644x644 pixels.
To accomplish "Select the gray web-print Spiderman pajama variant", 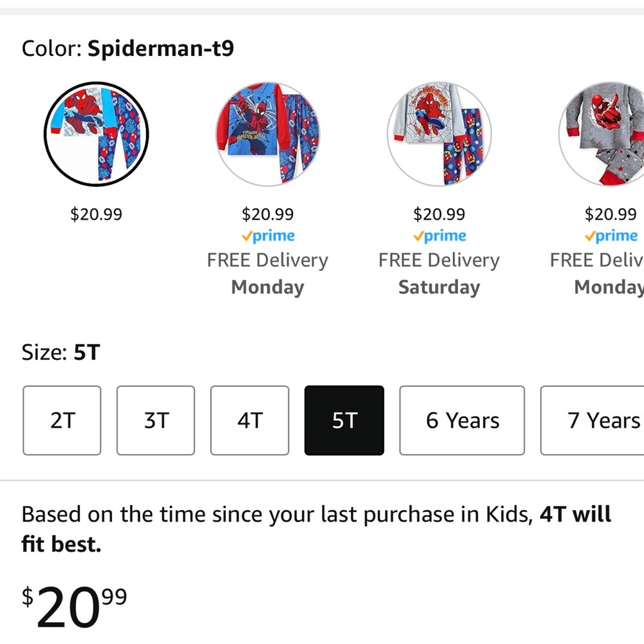I will pyautogui.click(x=439, y=133).
